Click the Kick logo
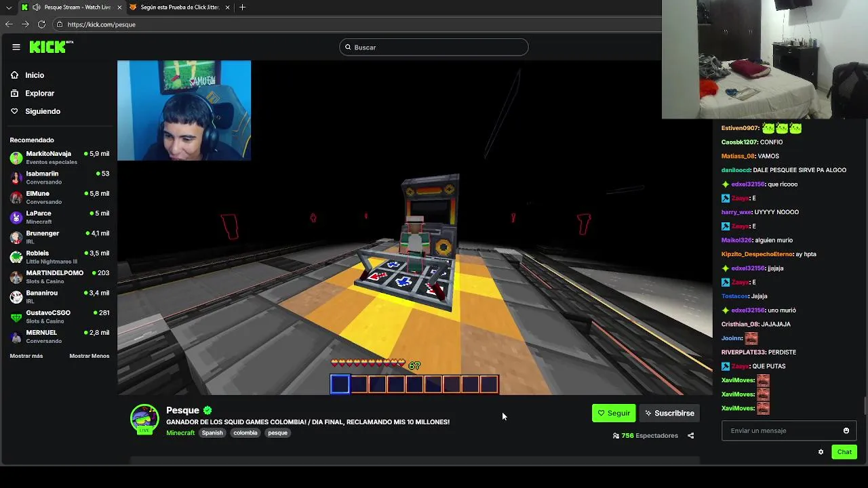The width and height of the screenshot is (868, 488). (51, 47)
